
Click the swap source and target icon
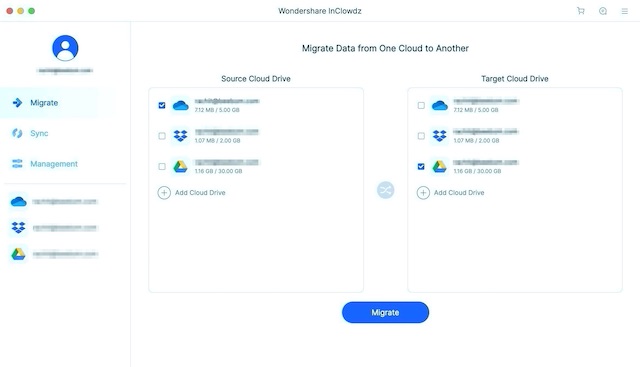385,190
